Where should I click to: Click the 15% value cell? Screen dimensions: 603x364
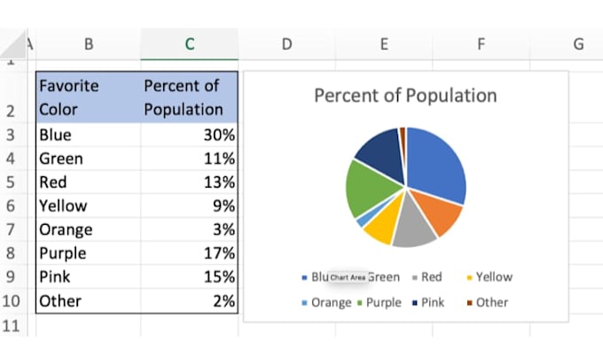(189, 276)
